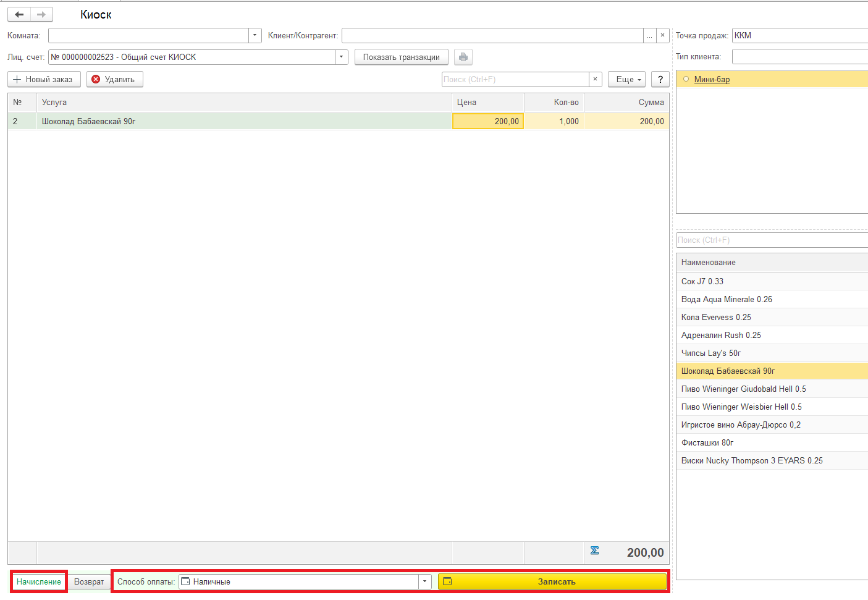Open the Комната dropdown list
Screen dimensions: 868x600
coord(255,36)
